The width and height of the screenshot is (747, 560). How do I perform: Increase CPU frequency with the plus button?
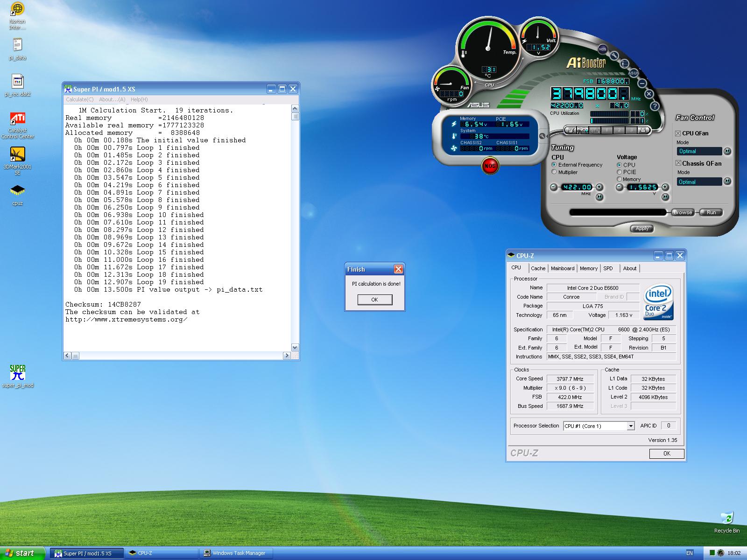click(x=599, y=187)
